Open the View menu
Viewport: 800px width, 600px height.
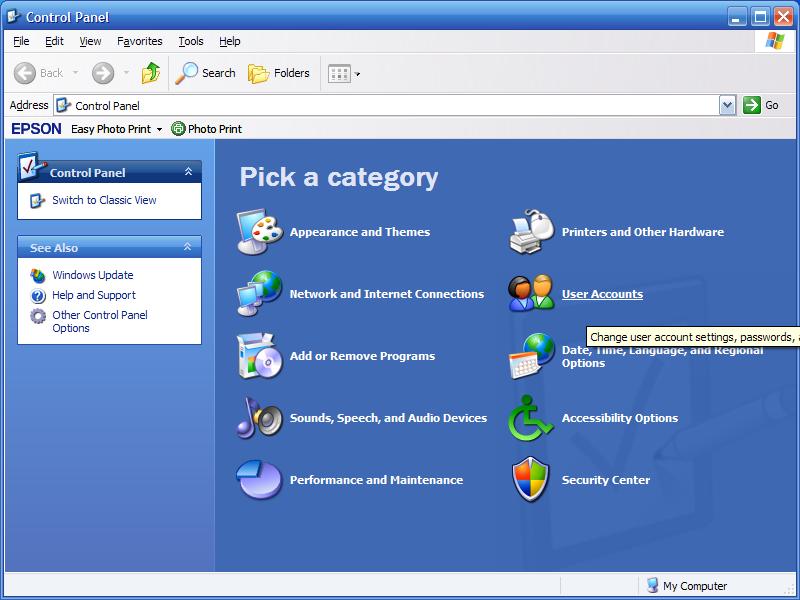[x=90, y=41]
